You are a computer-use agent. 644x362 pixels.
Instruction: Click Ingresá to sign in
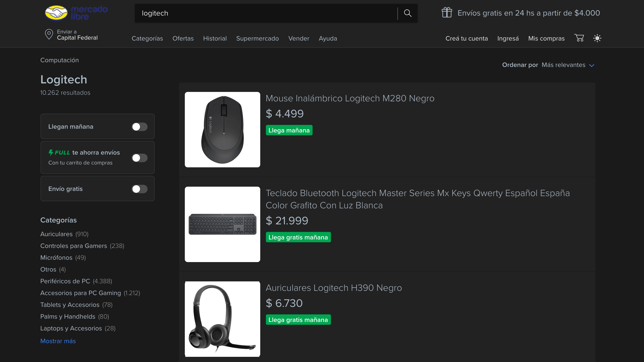(508, 38)
